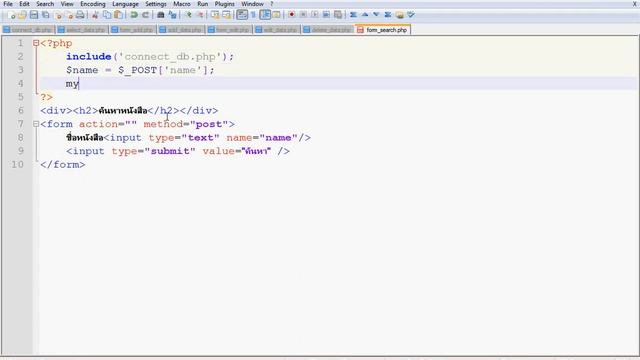640x360 pixels.
Task: Switch to the form_search.php tab
Action: point(383,30)
